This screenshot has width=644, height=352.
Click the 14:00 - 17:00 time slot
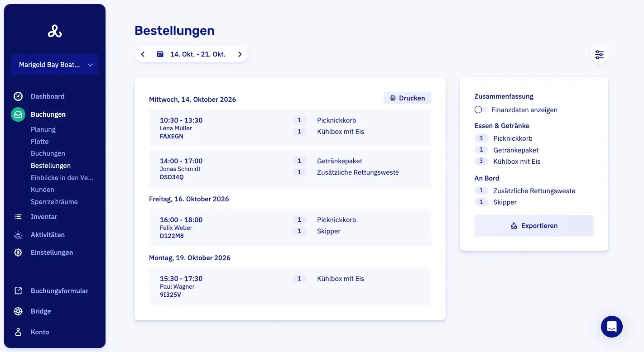181,161
